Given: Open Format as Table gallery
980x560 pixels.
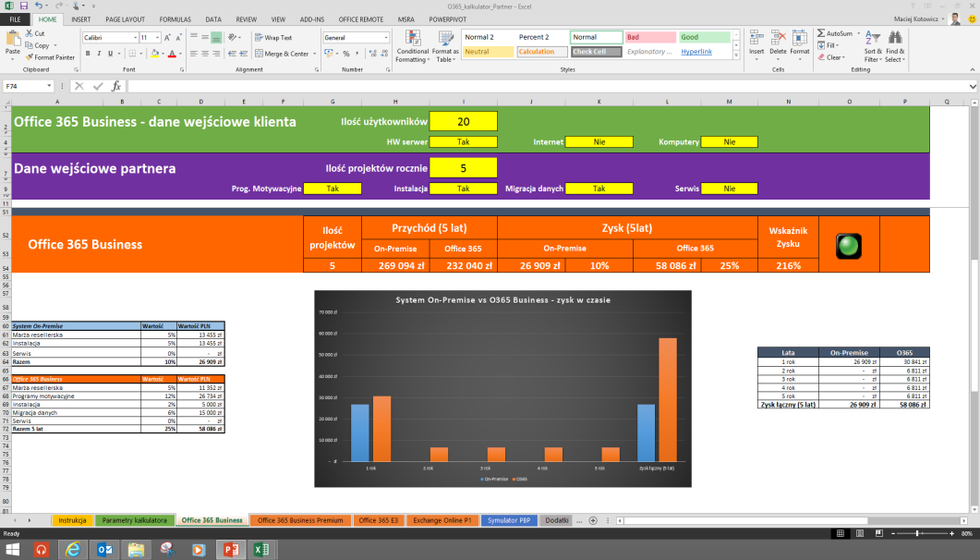Looking at the screenshot, I should tap(447, 46).
